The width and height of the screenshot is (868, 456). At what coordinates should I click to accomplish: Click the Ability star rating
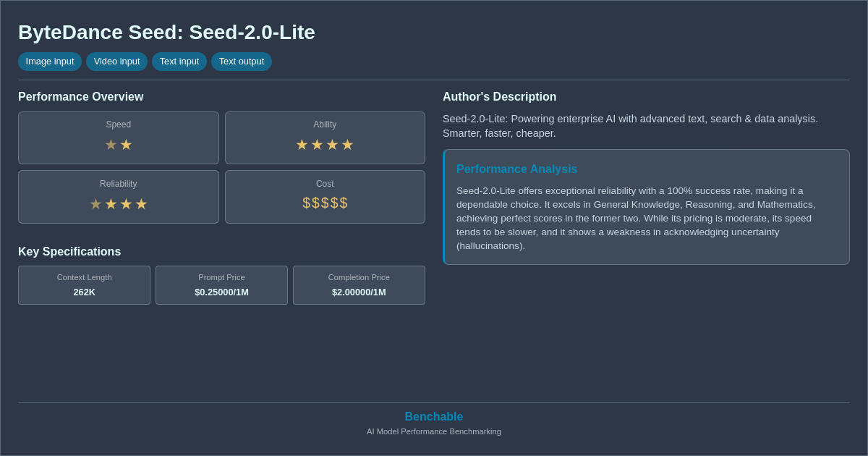[325, 145]
